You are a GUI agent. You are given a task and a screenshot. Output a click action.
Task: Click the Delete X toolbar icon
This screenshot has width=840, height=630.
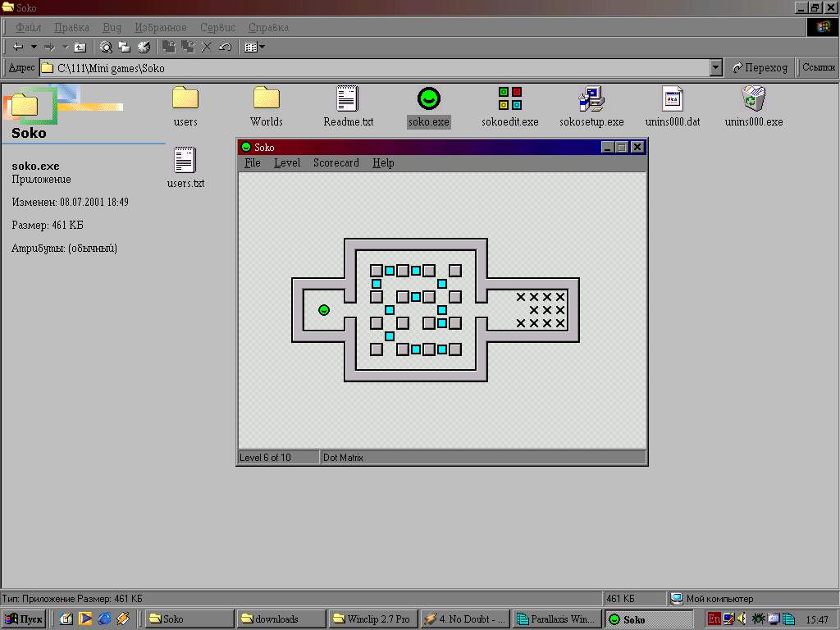(206, 47)
